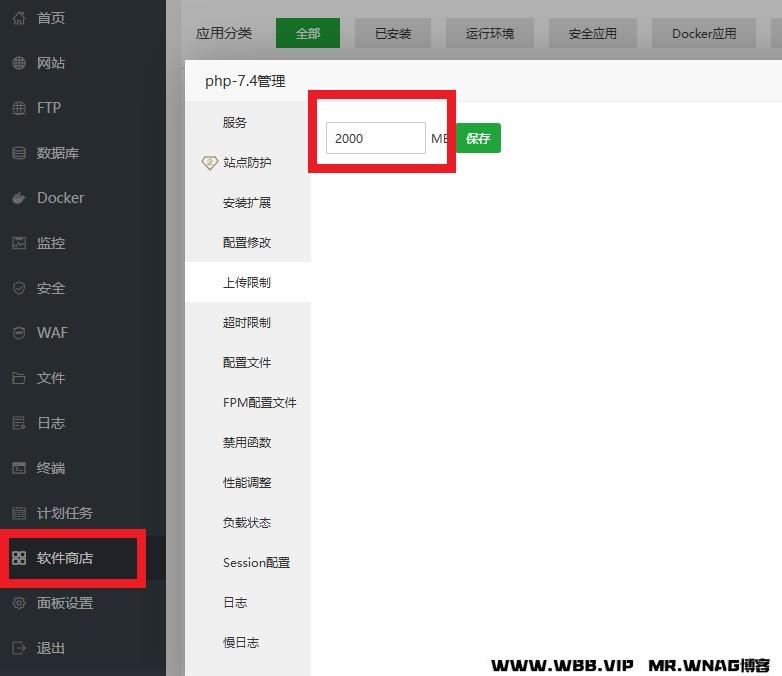Click the logout icon beside 退出

(19, 648)
